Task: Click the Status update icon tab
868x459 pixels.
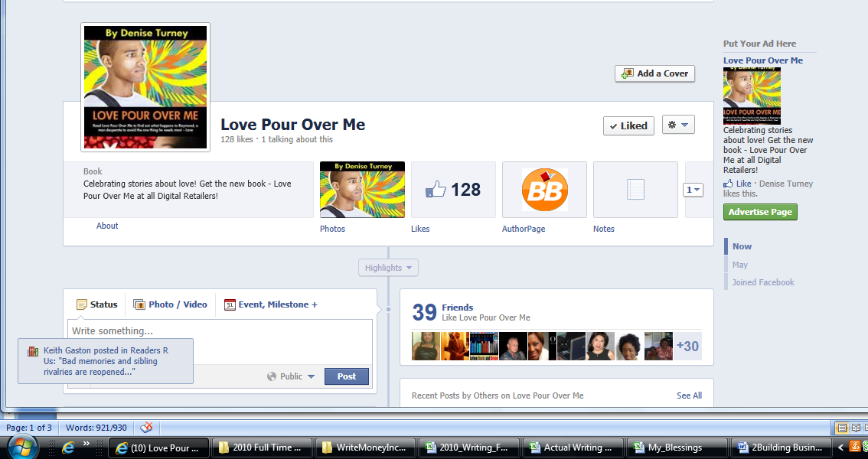Action: 97,304
